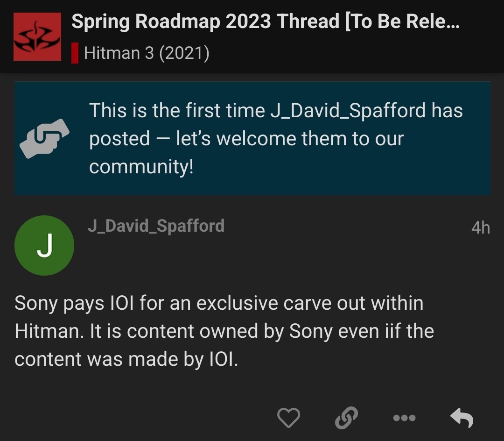Image resolution: width=504 pixels, height=441 pixels.
Task: Click 'content was made by IOI.' line
Action: [x=126, y=359]
